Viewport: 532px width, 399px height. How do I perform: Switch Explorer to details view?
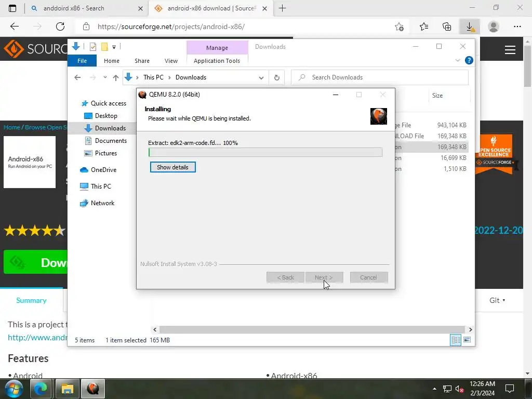click(x=456, y=340)
